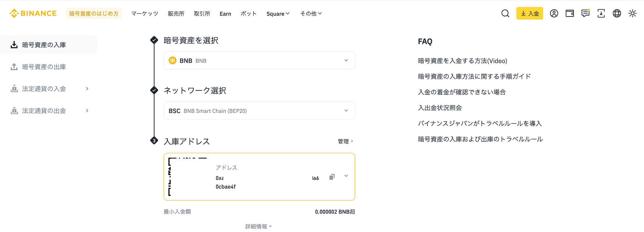Expand the deposit address card chevron
The image size is (644, 232).
click(x=346, y=176)
